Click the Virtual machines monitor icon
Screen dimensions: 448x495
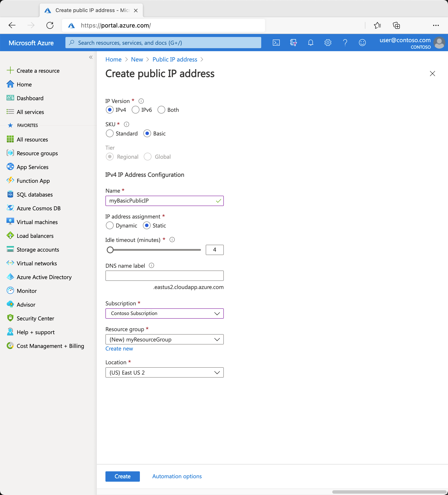[x=10, y=222]
